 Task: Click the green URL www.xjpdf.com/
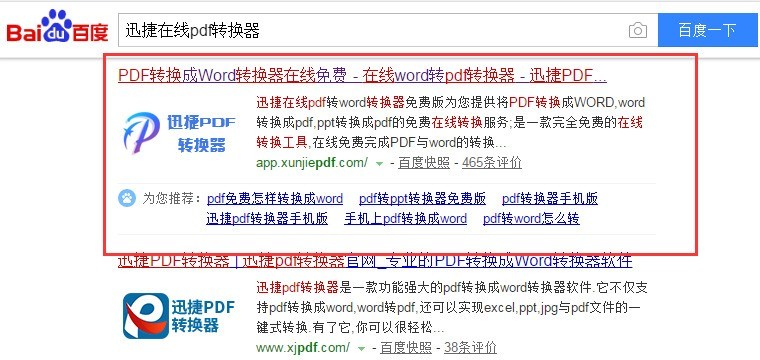click(302, 348)
